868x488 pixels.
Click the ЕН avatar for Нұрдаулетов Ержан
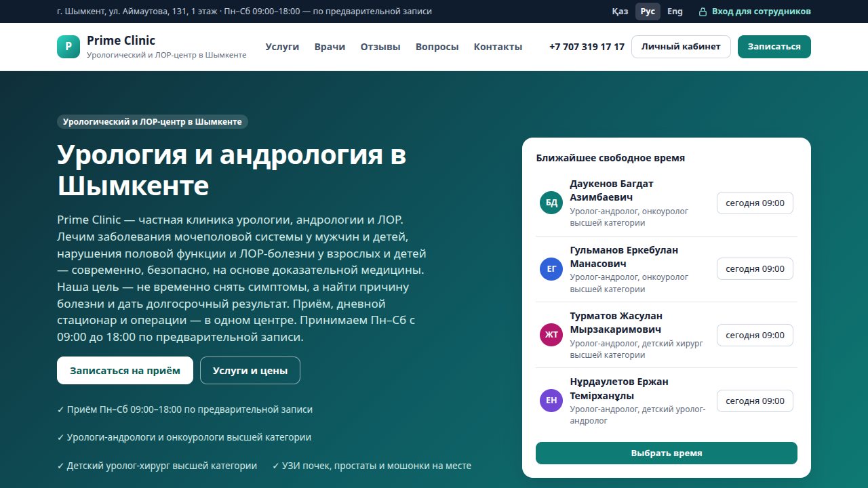pos(551,401)
